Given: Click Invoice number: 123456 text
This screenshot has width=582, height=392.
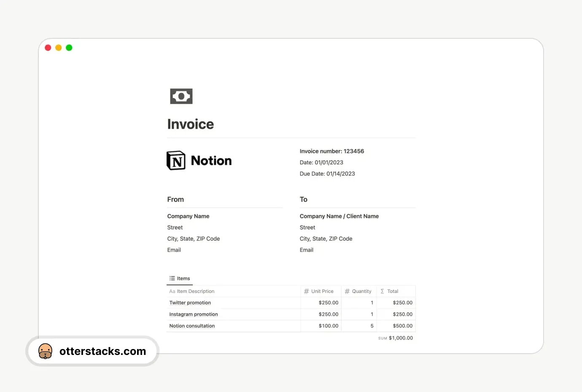Looking at the screenshot, I should (332, 151).
